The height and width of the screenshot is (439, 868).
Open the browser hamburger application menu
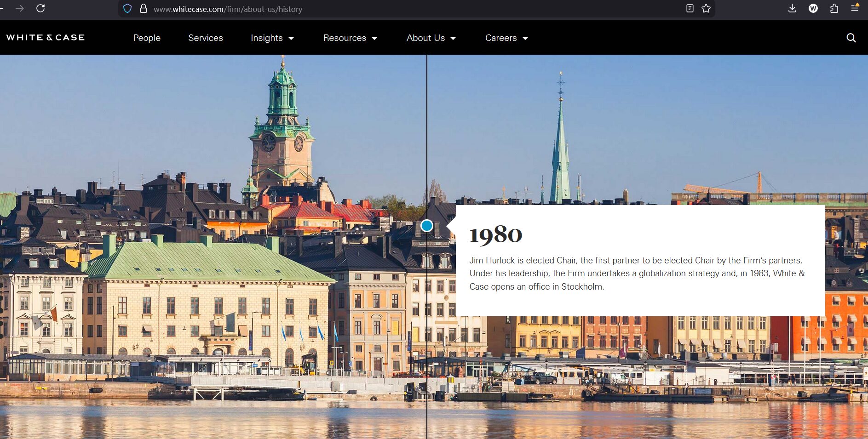point(855,8)
